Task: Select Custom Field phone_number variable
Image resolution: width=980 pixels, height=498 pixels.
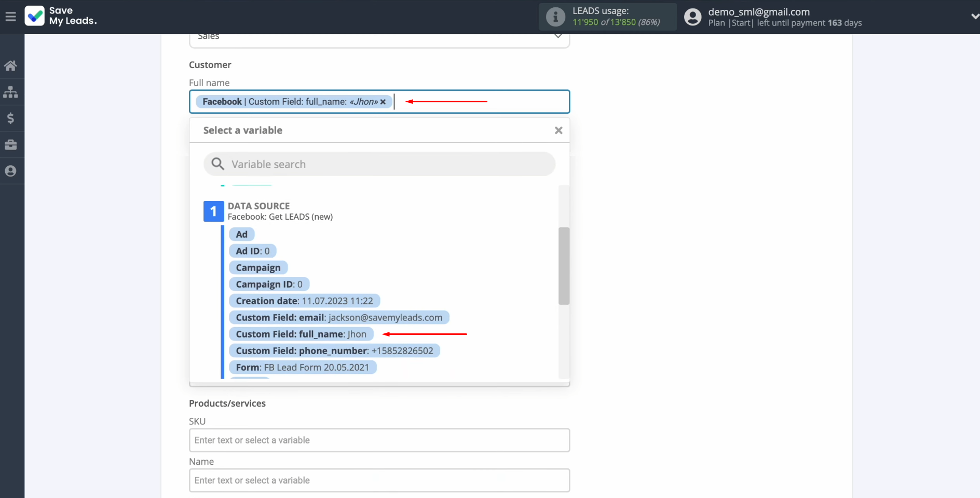Action: (x=335, y=351)
